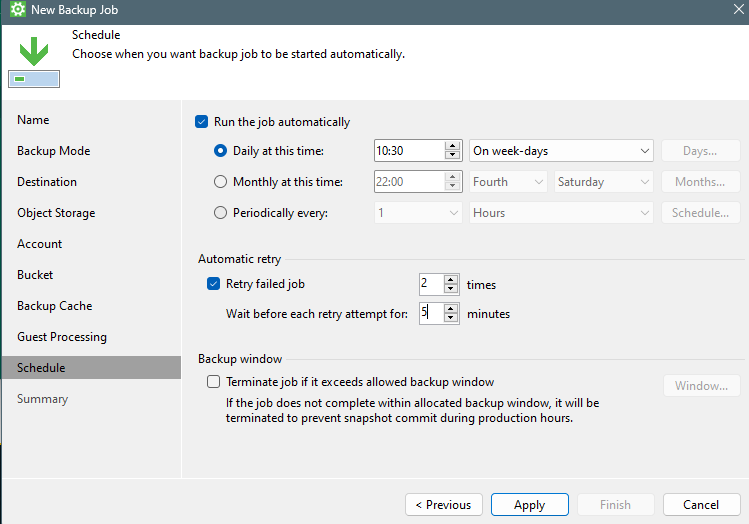Uncheck Run the job automatically
This screenshot has width=749, height=524.
pos(201,122)
